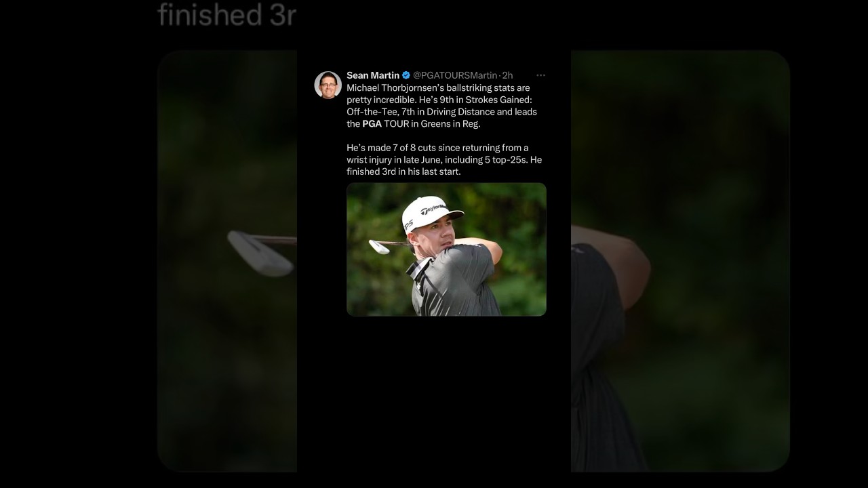868x488 pixels.
Task: Click the Sean Martin display name
Action: (372, 75)
